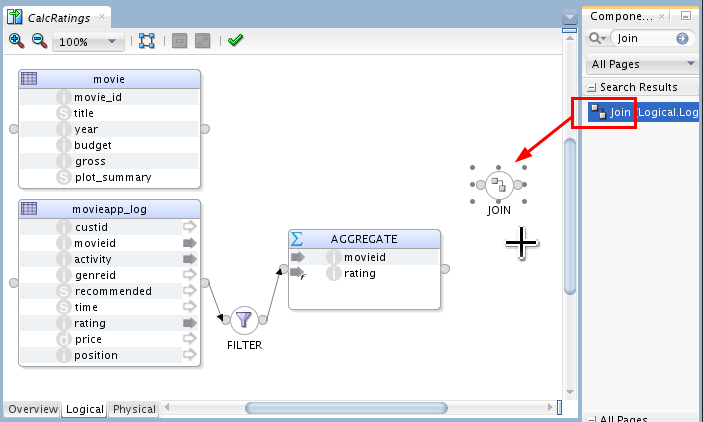Click the movie input connector port
Image resolution: width=703 pixels, height=422 pixels.
coord(14,129)
